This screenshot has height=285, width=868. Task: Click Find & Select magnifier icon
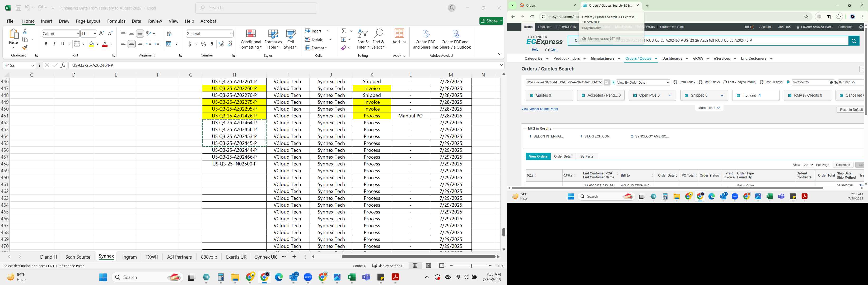(x=379, y=39)
